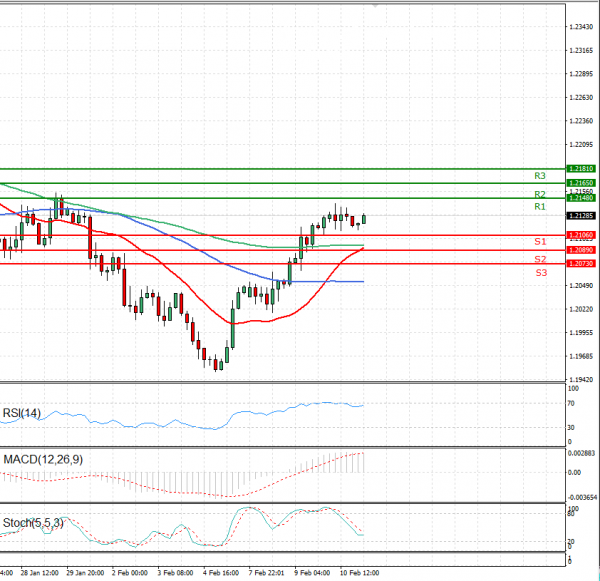
Task: Click the 1.22630 price axis label
Action: [581, 98]
